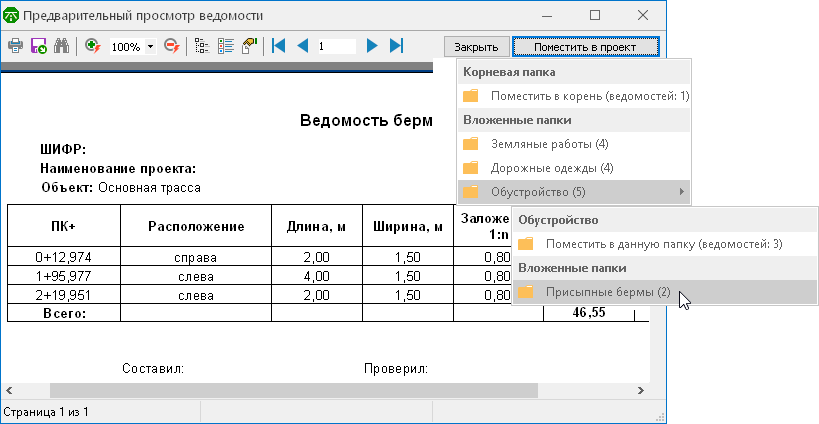Viewport: 819px width, 424px height.
Task: Click folder icon beside Земляные работы
Action: [471, 144]
